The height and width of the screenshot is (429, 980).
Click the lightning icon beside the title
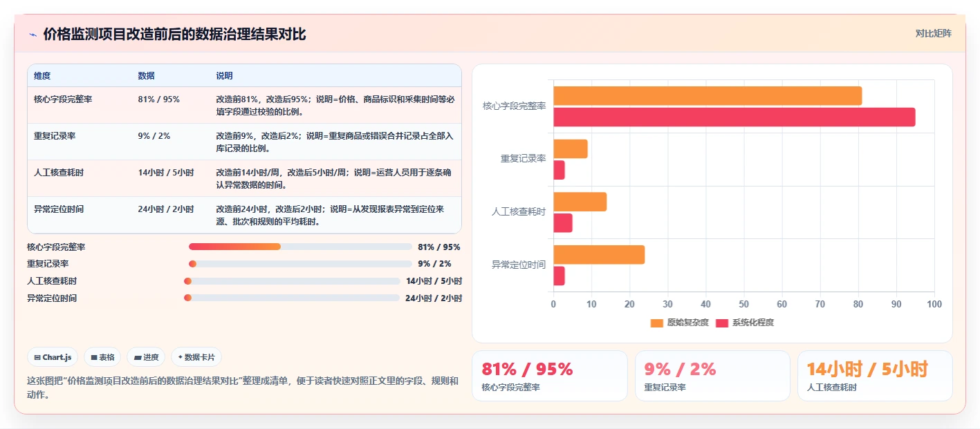(33, 35)
